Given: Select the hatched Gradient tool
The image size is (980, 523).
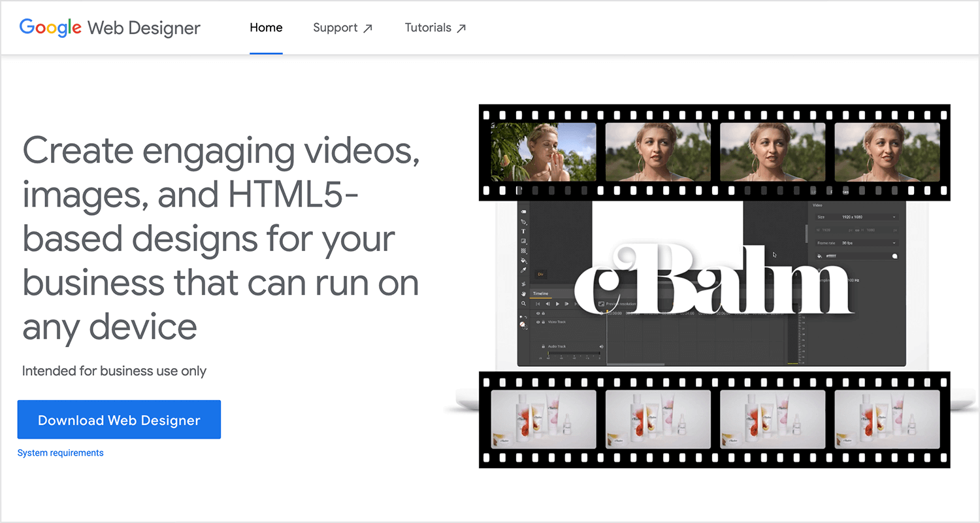Looking at the screenshot, I should click(x=523, y=251).
